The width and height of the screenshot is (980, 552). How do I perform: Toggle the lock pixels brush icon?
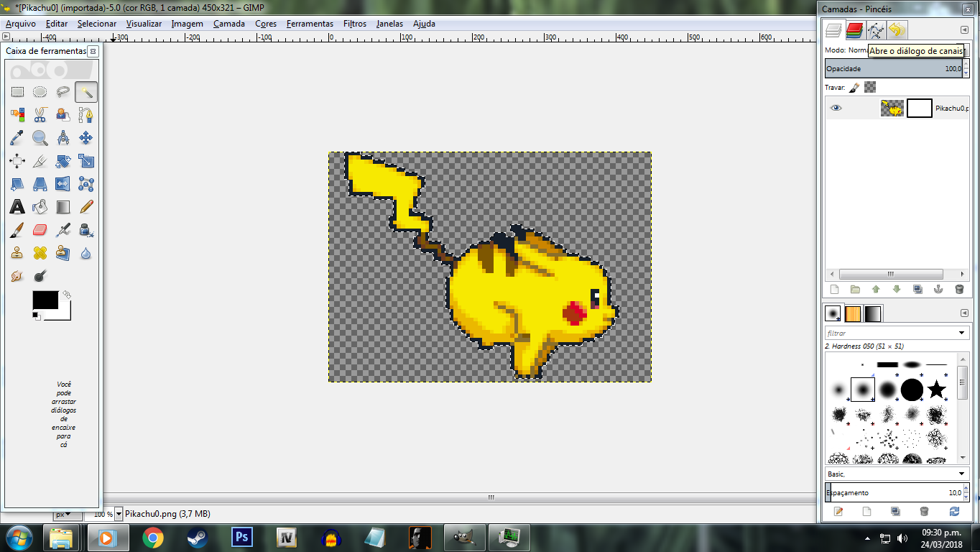[x=854, y=87]
